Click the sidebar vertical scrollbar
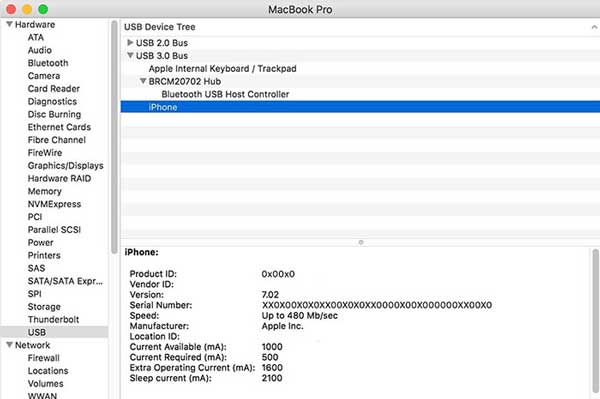 [114, 137]
